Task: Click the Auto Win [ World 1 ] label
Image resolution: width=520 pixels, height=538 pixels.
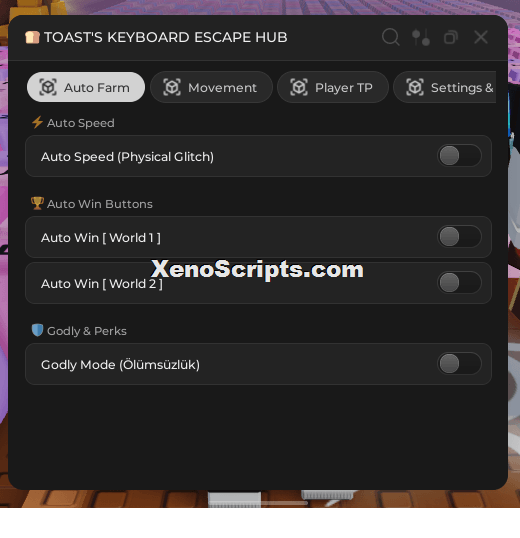Action: pyautogui.click(x=101, y=238)
